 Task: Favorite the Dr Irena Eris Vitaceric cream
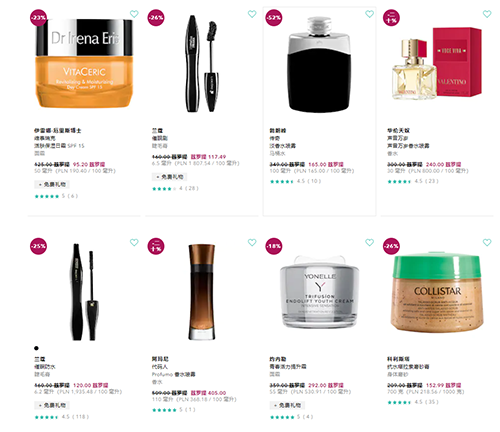click(134, 14)
